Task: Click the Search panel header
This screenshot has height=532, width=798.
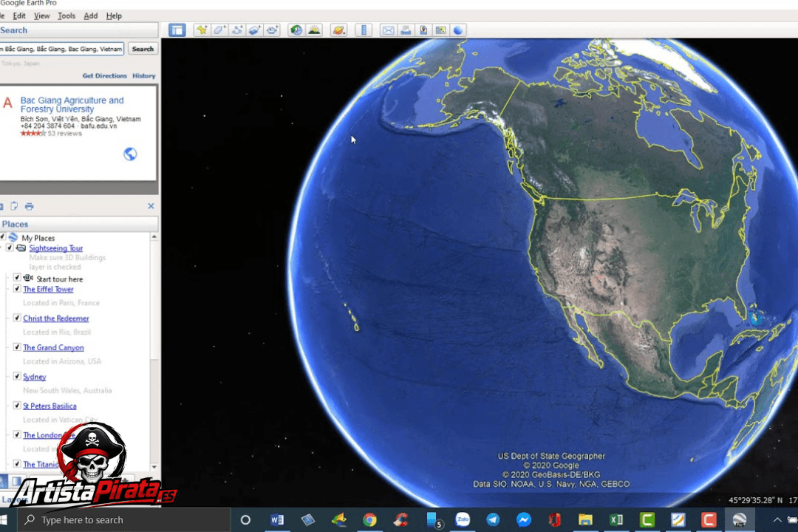Action: tap(79, 30)
